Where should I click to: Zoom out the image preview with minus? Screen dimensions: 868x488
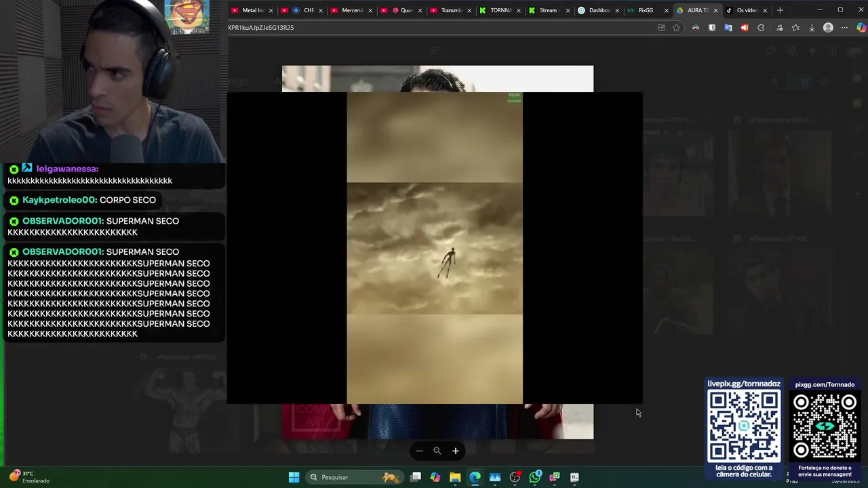click(419, 451)
